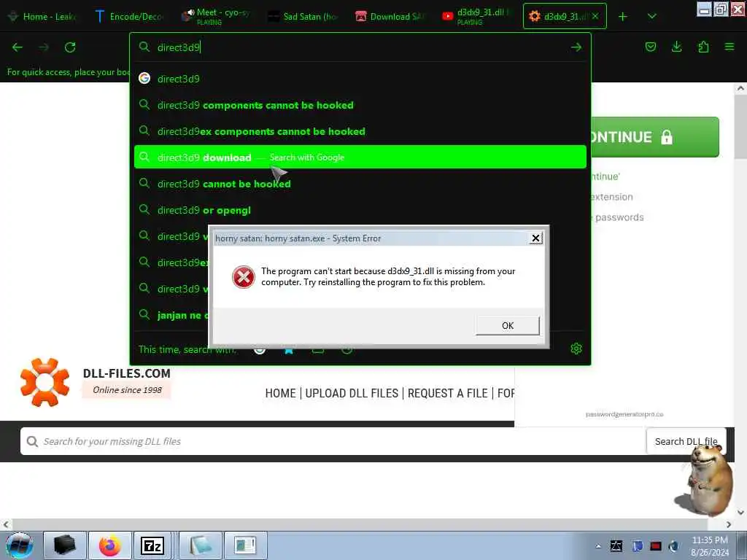The image size is (747, 560).
Task: Open the UPLOAD DLL FILES link
Action: click(x=352, y=393)
